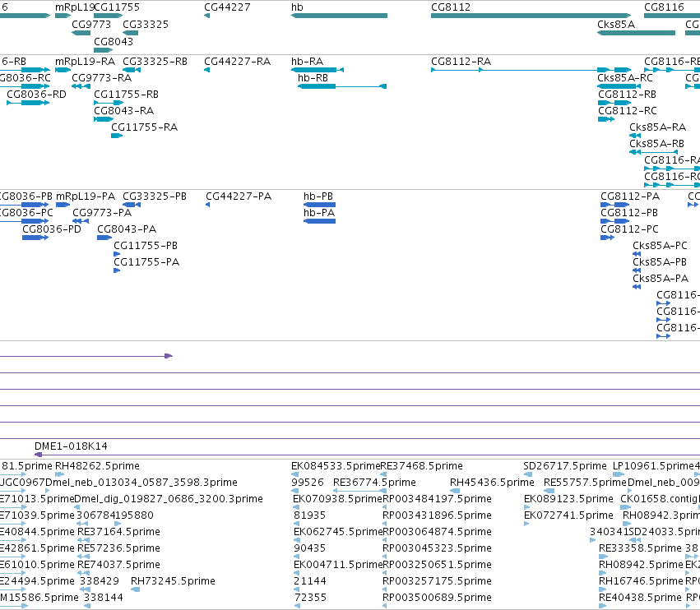Click the CG11755-RA transcript label
The width and height of the screenshot is (700, 610).
(144, 127)
